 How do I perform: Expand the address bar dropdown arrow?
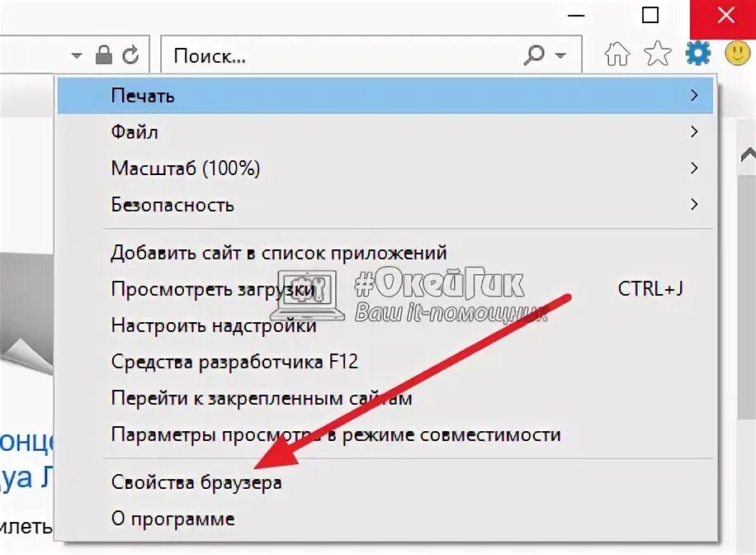[77, 55]
